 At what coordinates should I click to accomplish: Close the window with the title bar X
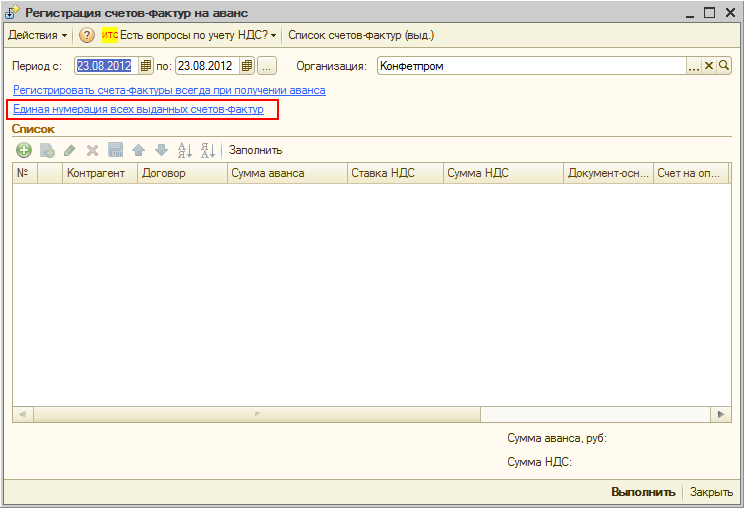(x=731, y=13)
